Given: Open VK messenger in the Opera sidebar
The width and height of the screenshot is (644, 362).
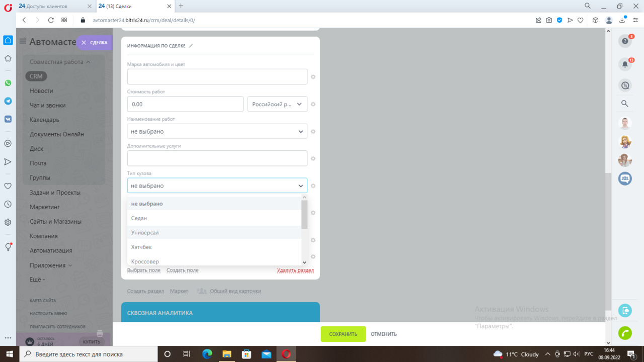Looking at the screenshot, I should pyautogui.click(x=8, y=119).
